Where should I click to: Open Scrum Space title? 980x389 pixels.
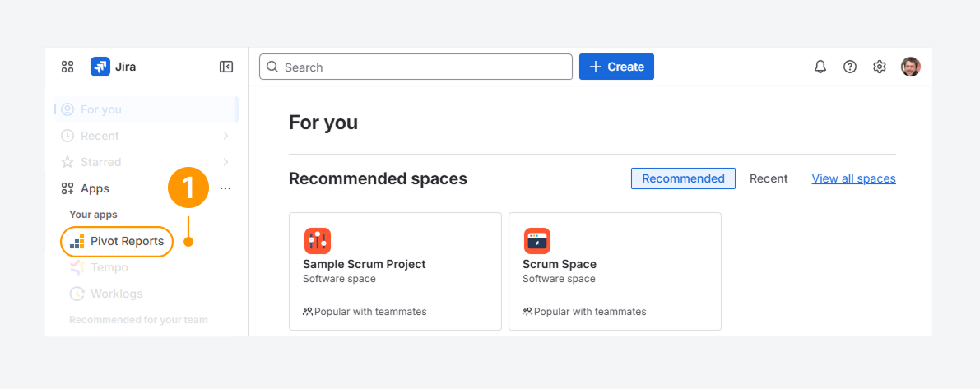click(x=560, y=264)
